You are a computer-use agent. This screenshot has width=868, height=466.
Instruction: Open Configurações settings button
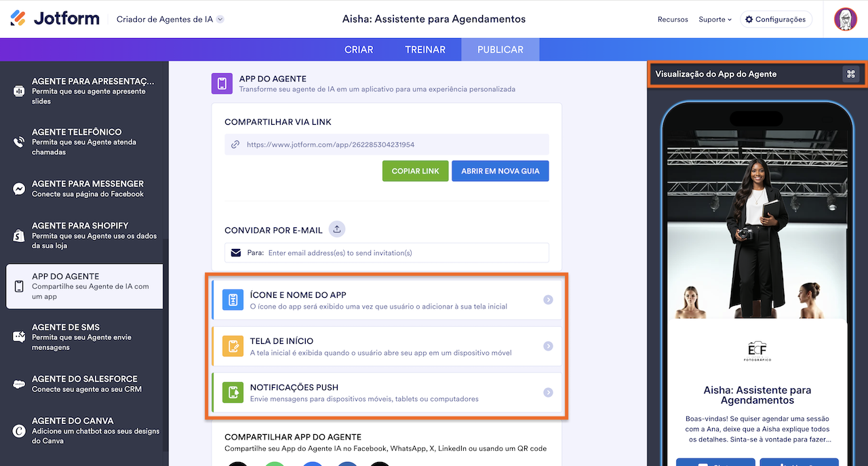point(776,20)
